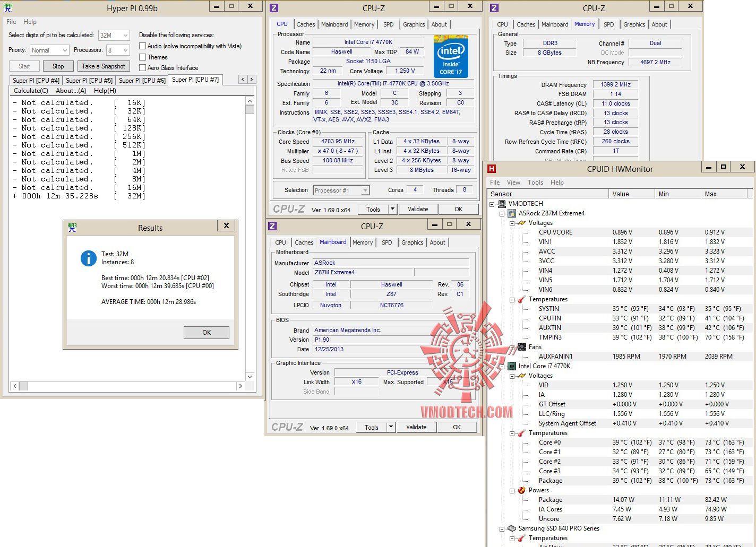Collapse the Fans node in HWMonitor
Screen dimensions: 756x547
coord(512,347)
